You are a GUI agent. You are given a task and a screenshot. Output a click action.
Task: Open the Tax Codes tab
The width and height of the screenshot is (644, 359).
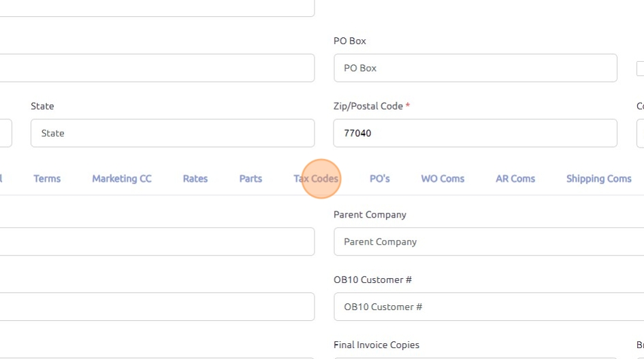pos(316,179)
